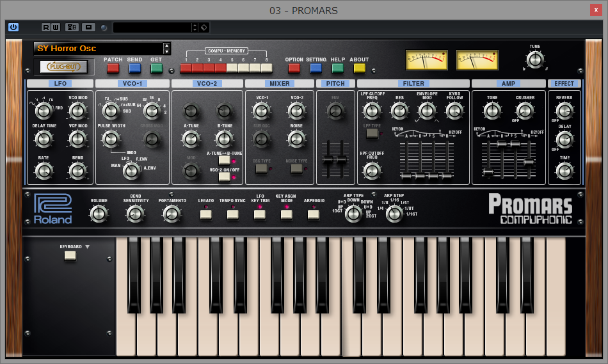Toggle the LFO KEY TRIG switch
608x364 pixels.
click(260, 215)
